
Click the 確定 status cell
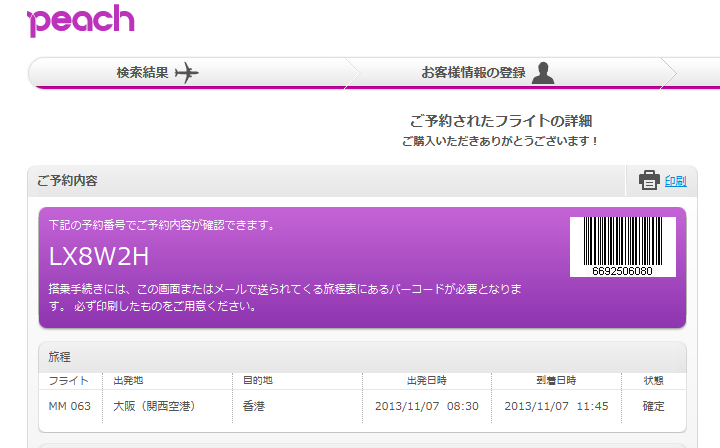click(x=653, y=407)
